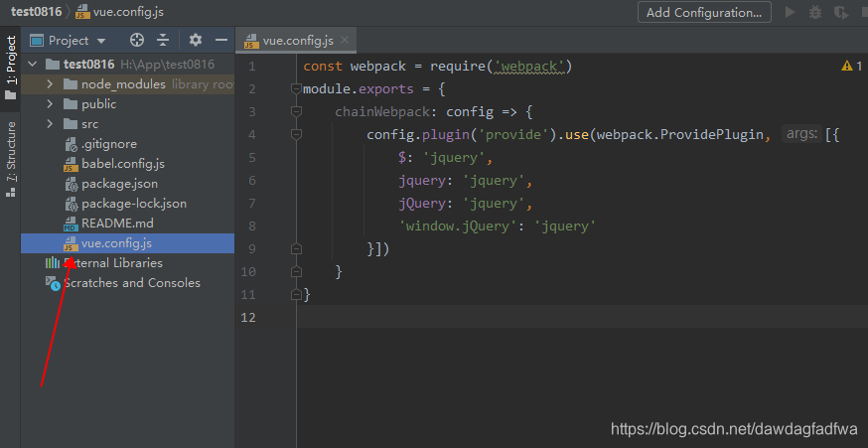
Task: Click the Project view window icon
Action: (37, 40)
